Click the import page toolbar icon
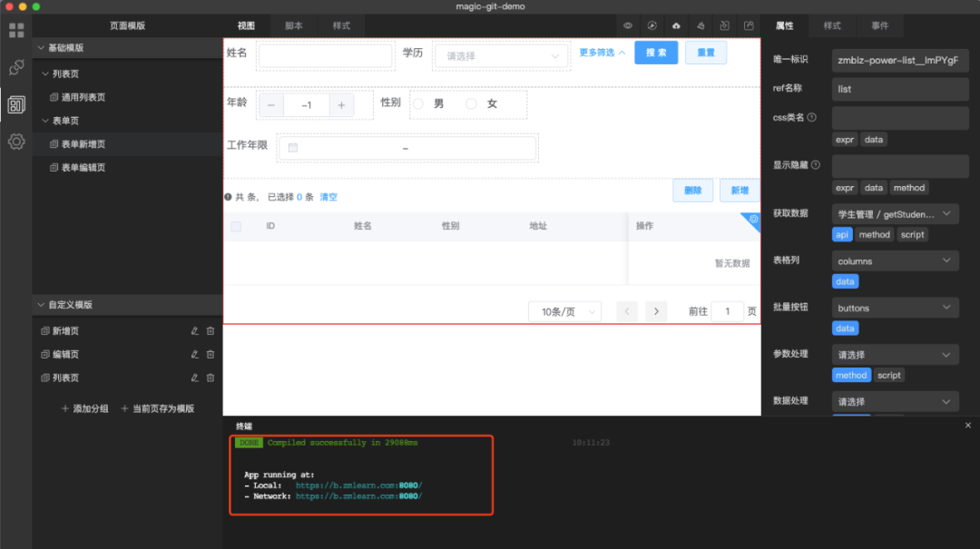The height and width of the screenshot is (549, 980). point(724,25)
